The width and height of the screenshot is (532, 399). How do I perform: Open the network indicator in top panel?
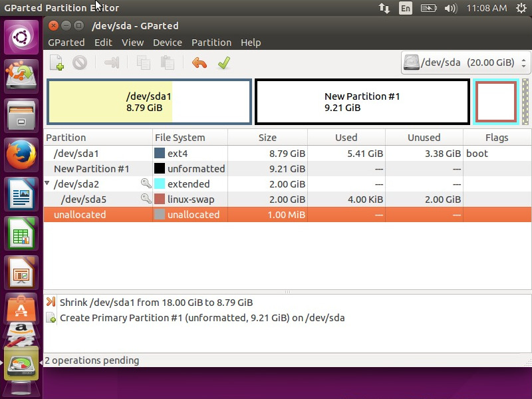point(384,8)
